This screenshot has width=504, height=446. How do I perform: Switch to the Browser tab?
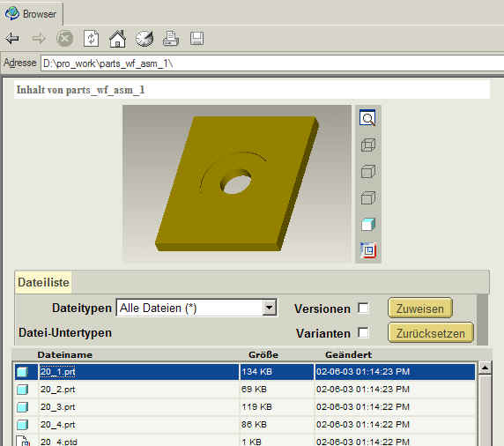click(32, 14)
